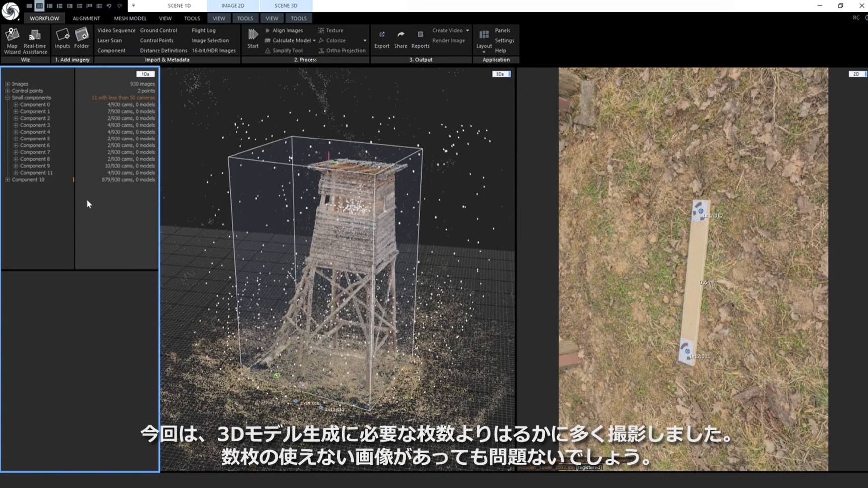The image size is (868, 488).
Task: Click the Share arrow icon
Action: [x=400, y=34]
